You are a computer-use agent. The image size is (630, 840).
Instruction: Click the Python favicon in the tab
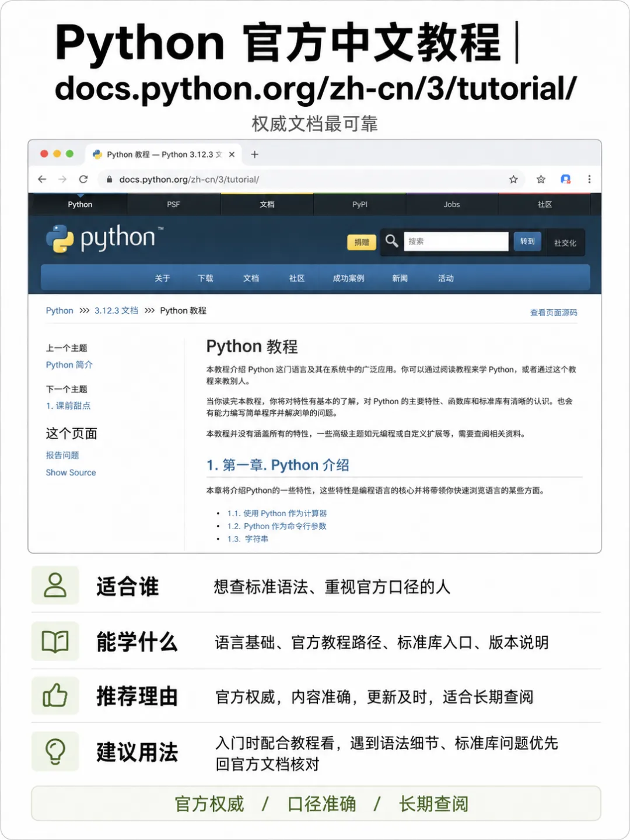click(x=97, y=155)
